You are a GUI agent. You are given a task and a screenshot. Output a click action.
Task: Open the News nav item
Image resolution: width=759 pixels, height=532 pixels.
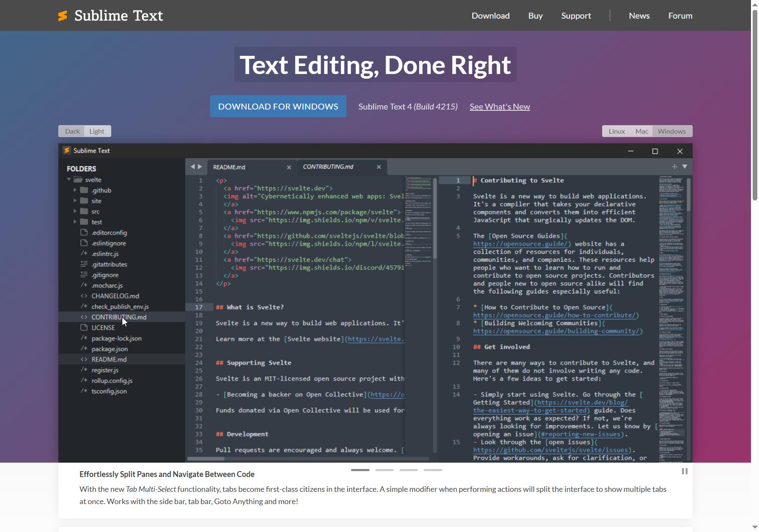point(639,16)
